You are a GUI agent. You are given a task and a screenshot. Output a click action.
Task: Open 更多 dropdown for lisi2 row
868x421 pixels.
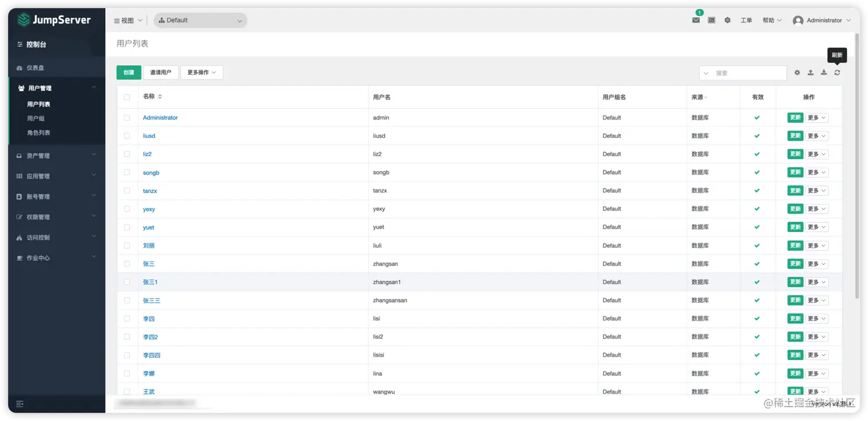[817, 337]
